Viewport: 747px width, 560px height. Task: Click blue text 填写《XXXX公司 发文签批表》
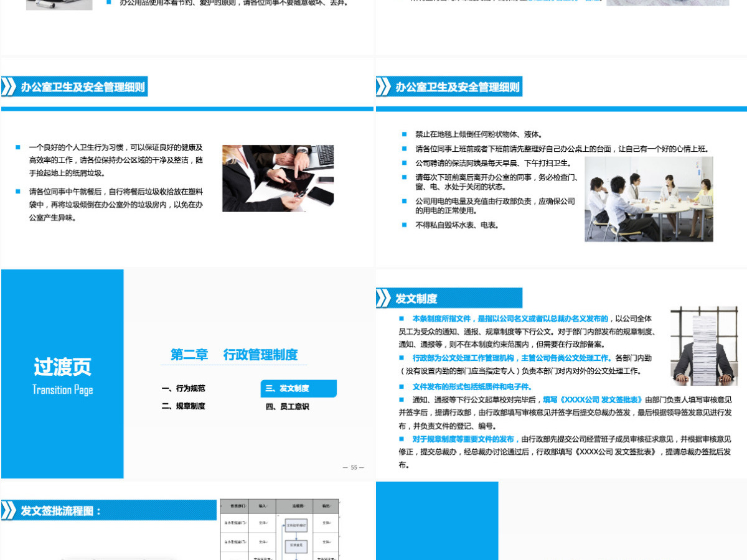point(593,399)
